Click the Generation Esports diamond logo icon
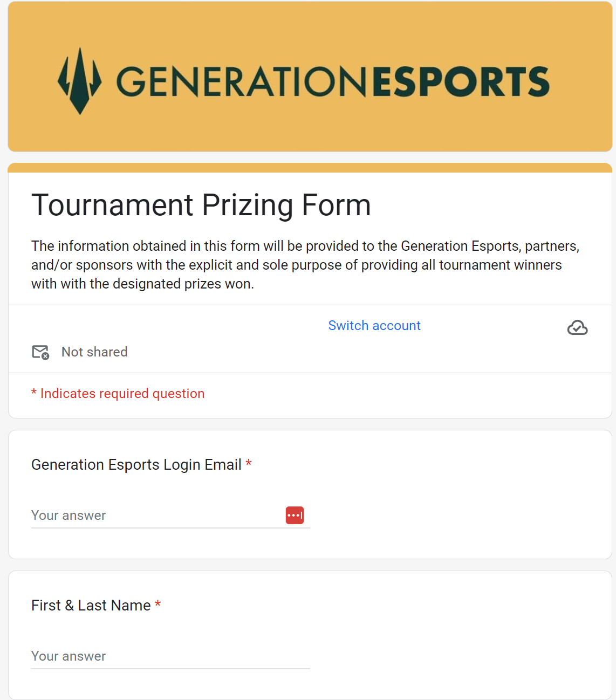 [80, 81]
